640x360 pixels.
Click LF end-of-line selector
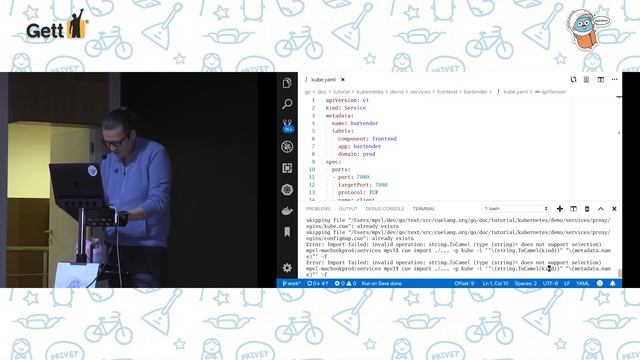pos(567,283)
